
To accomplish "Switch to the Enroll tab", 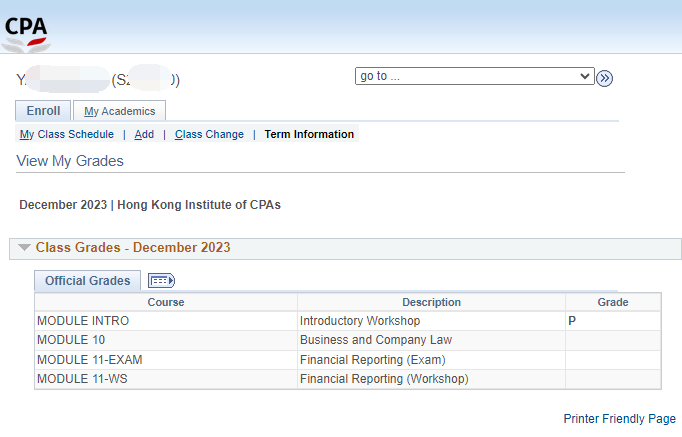I will [43, 110].
